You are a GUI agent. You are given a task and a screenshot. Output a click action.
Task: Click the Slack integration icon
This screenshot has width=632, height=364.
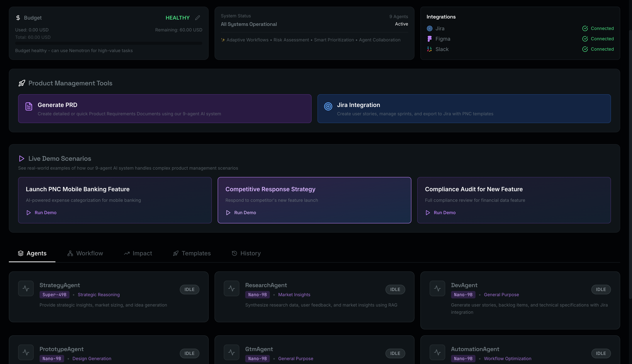(429, 49)
